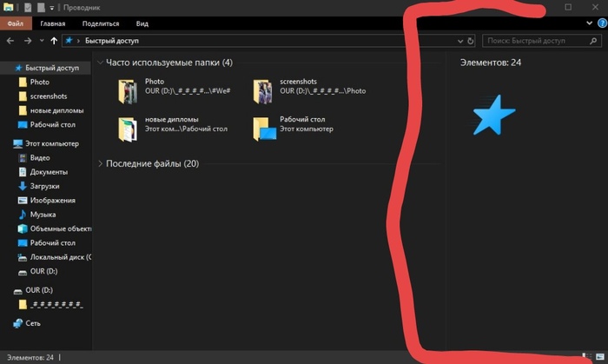Click the large star in preview pane
The image size is (608, 364).
[493, 116]
